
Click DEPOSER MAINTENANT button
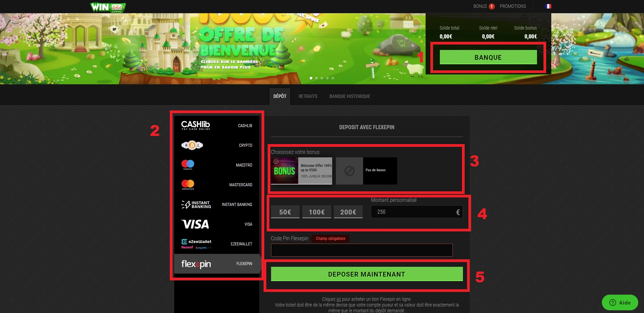(x=367, y=274)
